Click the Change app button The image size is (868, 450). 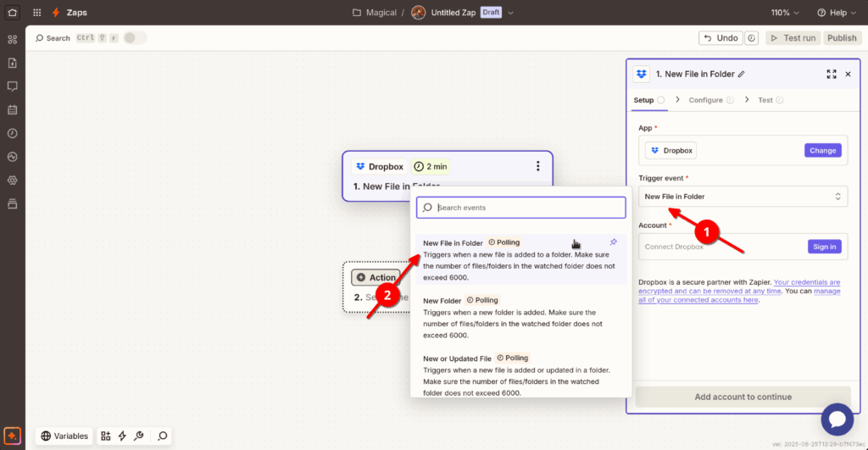point(822,151)
